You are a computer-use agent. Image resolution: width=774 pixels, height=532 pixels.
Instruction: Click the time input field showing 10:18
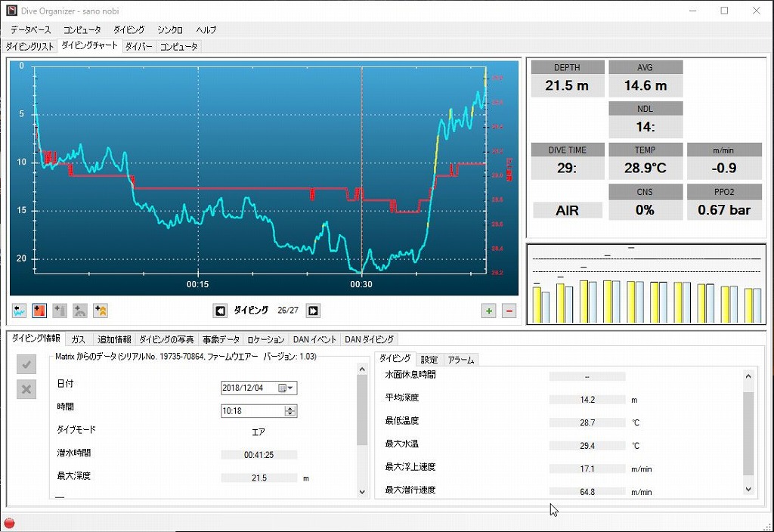tap(252, 411)
